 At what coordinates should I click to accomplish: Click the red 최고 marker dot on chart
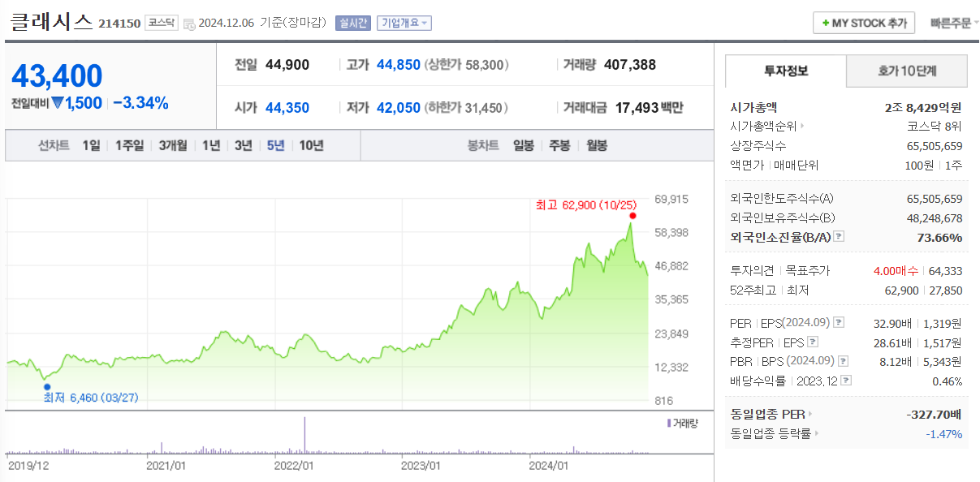click(632, 216)
